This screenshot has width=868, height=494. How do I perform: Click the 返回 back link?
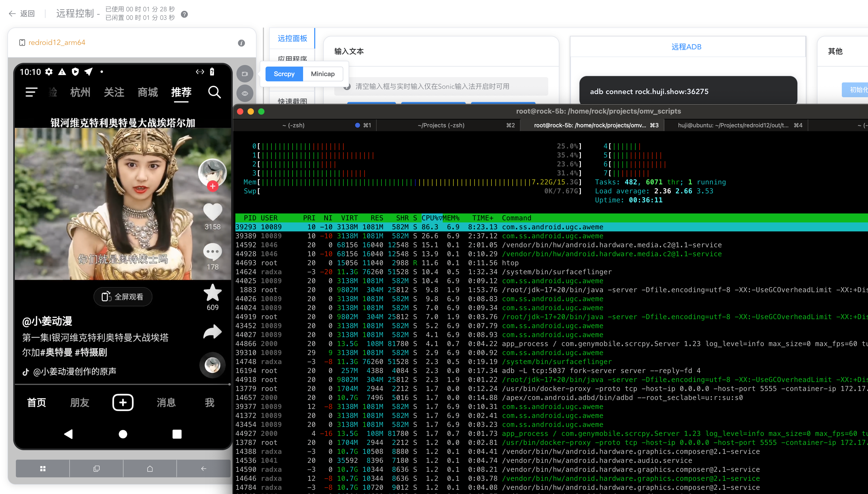[x=22, y=13]
